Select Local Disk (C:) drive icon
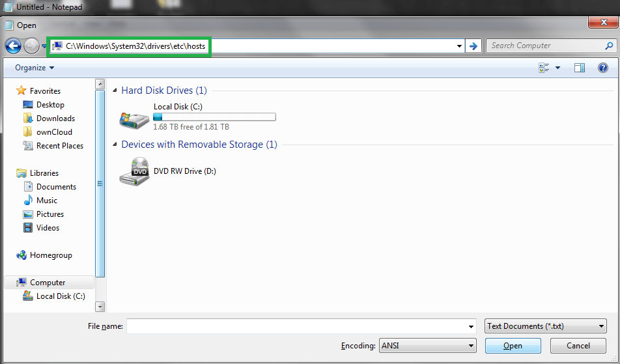The height and width of the screenshot is (364, 620). point(134,119)
